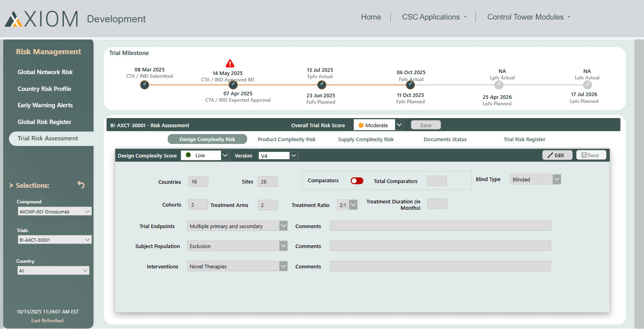The height and width of the screenshot is (329, 644).
Task: Click the 'BI-AXCT-30001 - Risk Assessment' heading
Action: (x=150, y=125)
